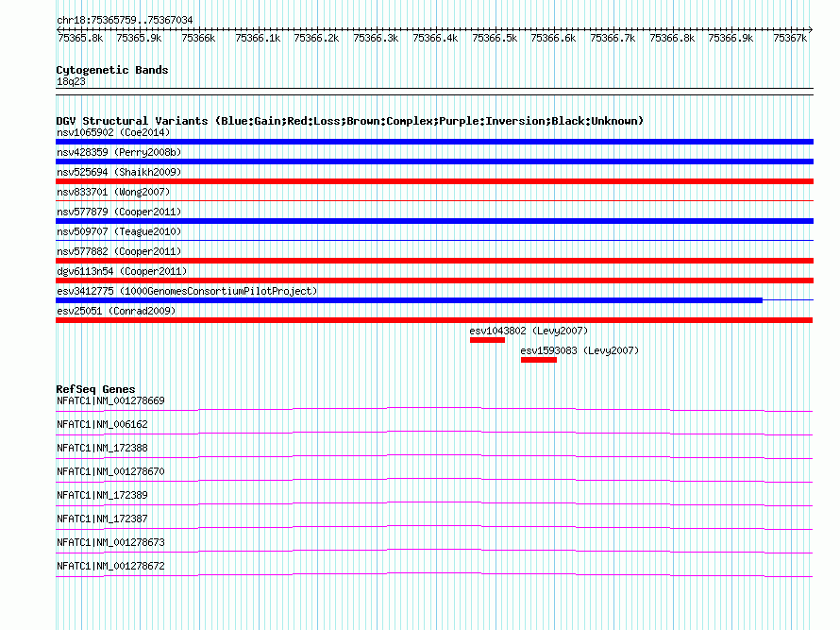Open the NFATC1|NM_001278670 transcript label
Viewport: 840px width, 630px height.
pyautogui.click(x=110, y=472)
